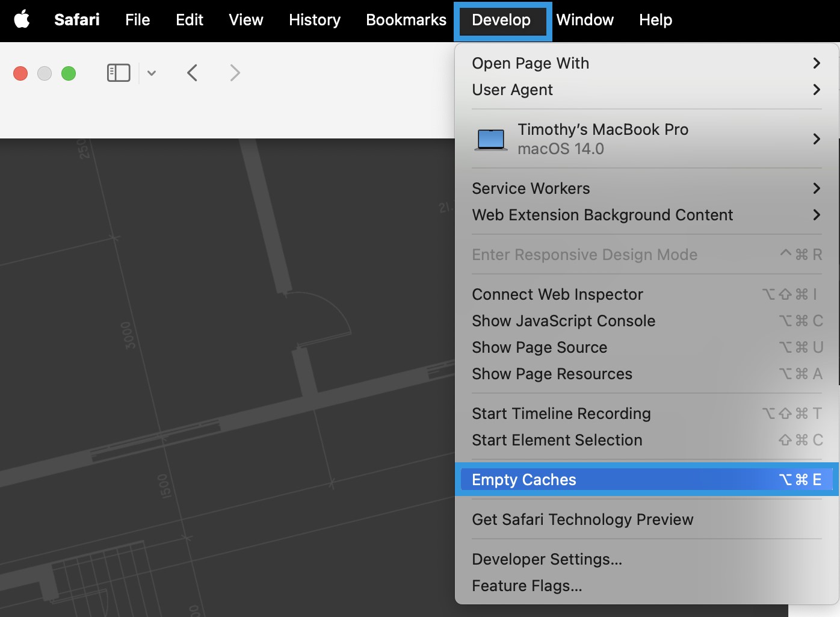Open the Edit menu

click(190, 20)
